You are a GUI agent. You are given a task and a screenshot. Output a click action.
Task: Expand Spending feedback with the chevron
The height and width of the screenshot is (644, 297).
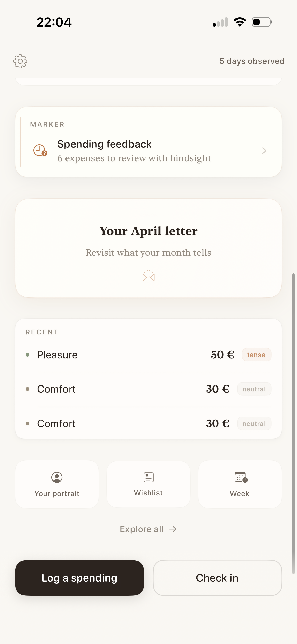pyautogui.click(x=264, y=151)
